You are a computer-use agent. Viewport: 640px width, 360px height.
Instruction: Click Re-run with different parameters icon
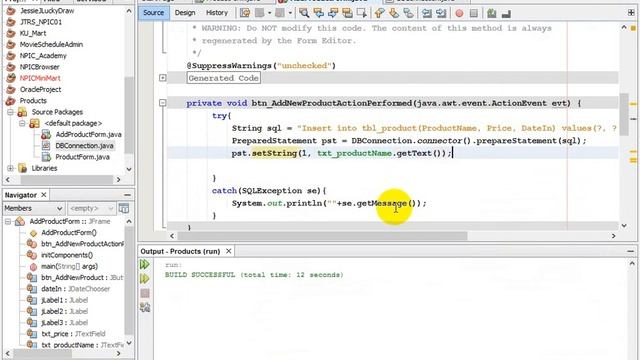[144, 279]
